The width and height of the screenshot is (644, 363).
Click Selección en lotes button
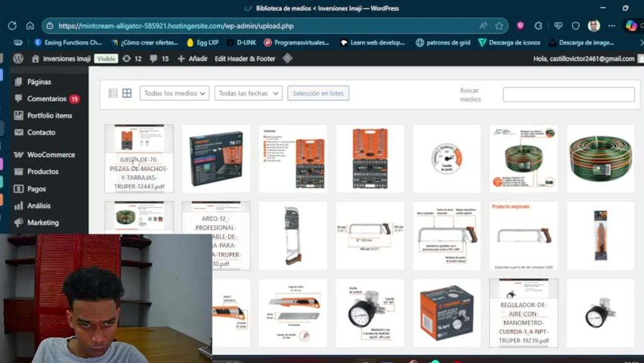318,93
